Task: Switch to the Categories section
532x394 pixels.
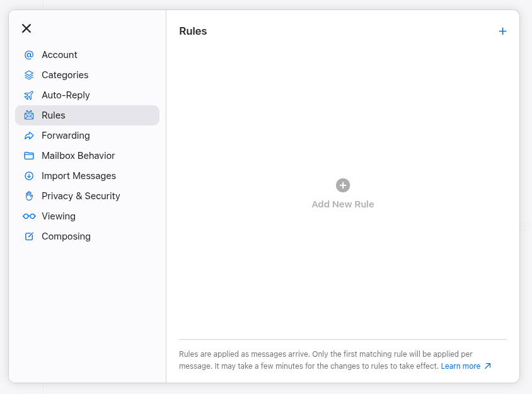Action: coord(87,75)
